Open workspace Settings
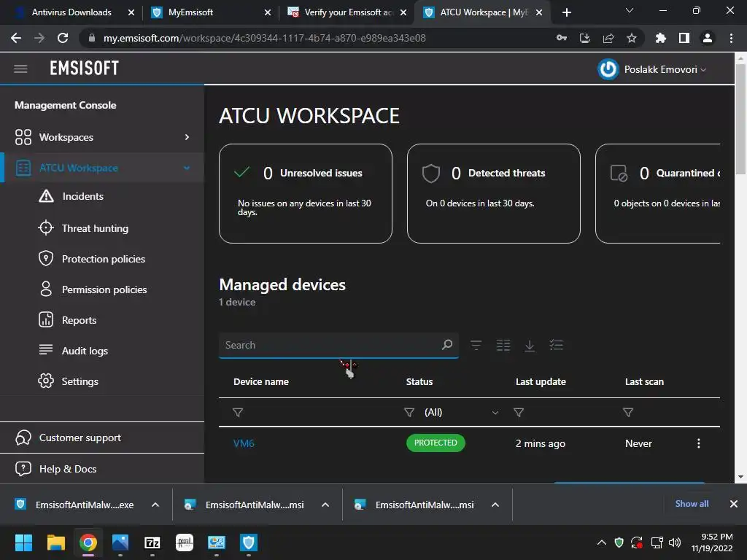This screenshot has height=560, width=747. (80, 381)
